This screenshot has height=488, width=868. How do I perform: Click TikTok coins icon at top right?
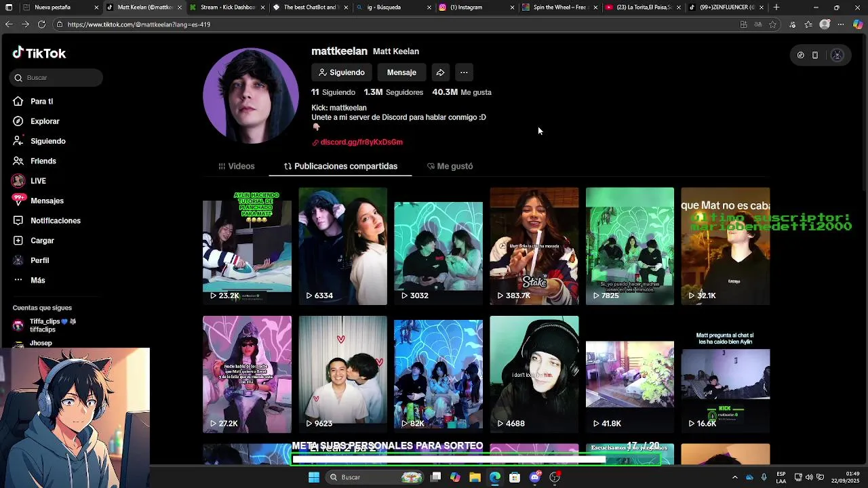point(800,56)
